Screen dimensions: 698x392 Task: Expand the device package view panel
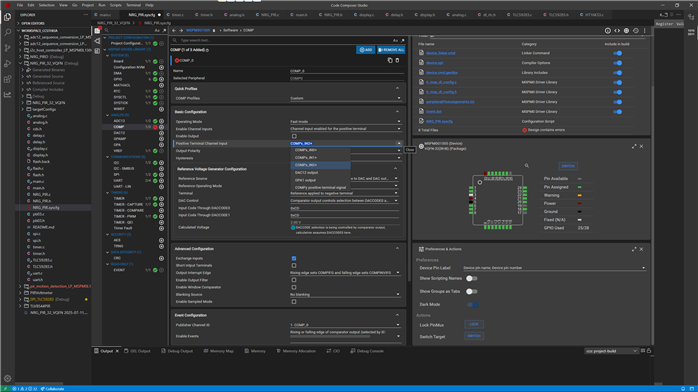[x=634, y=146]
